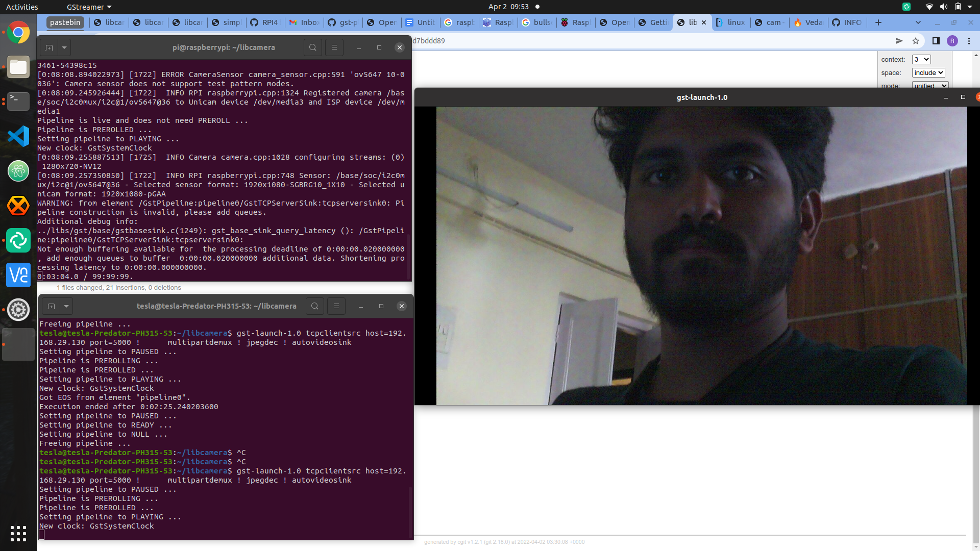Toggle network status icon in taskbar
980x551 pixels.
point(929,7)
